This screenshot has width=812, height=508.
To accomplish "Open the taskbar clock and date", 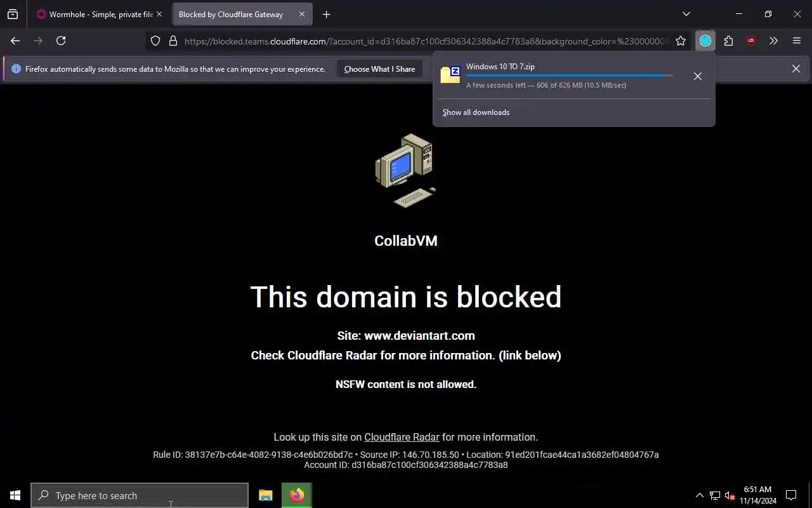I will click(x=757, y=495).
